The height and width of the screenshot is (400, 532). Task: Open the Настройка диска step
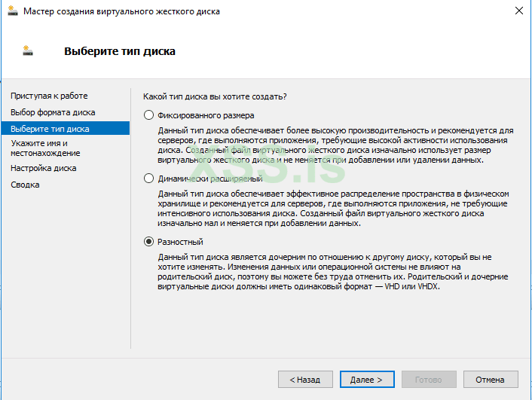(x=44, y=168)
